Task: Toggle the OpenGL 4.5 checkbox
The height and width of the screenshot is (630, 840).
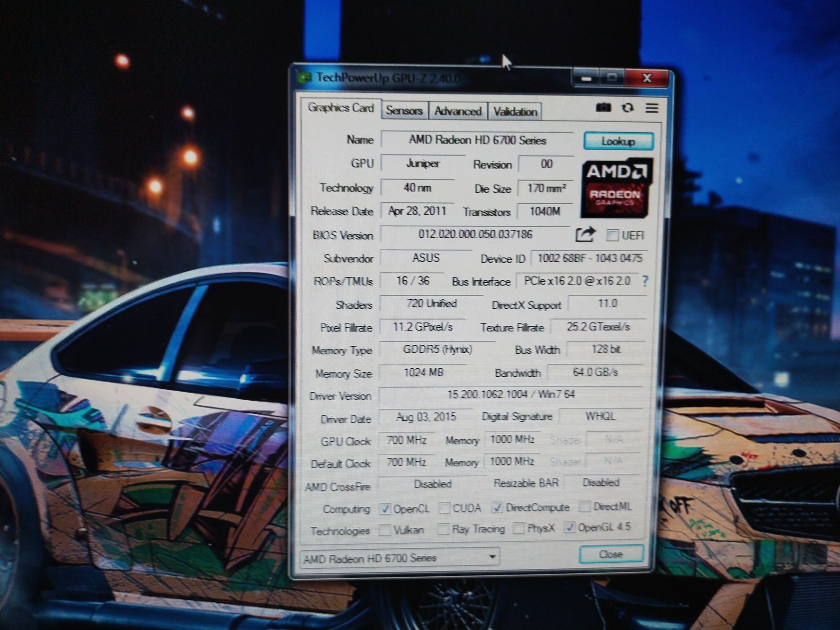Action: (569, 527)
